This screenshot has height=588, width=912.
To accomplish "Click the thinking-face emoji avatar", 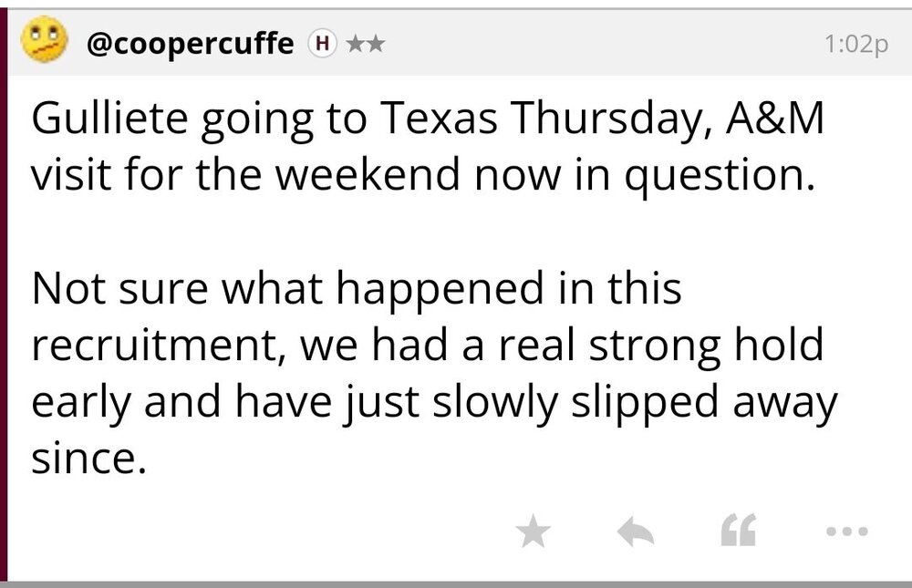I will 44,43.
